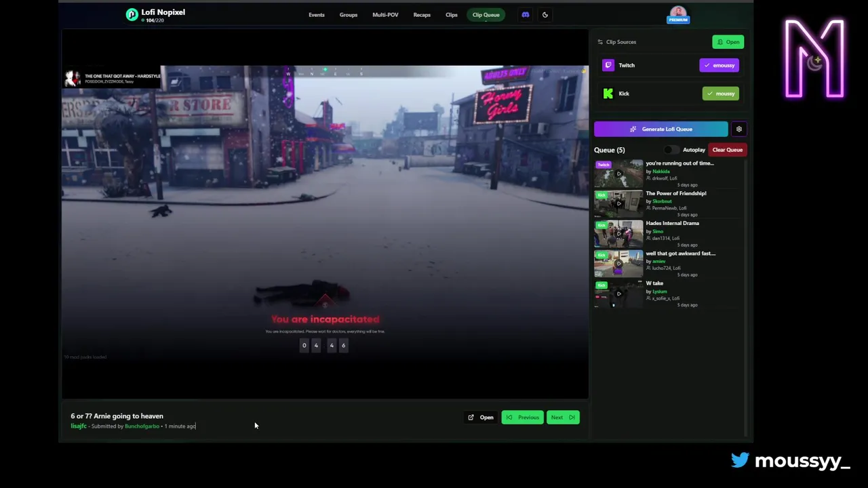The width and height of the screenshot is (868, 488).
Task: Open queue settings gear icon
Action: coord(739,129)
